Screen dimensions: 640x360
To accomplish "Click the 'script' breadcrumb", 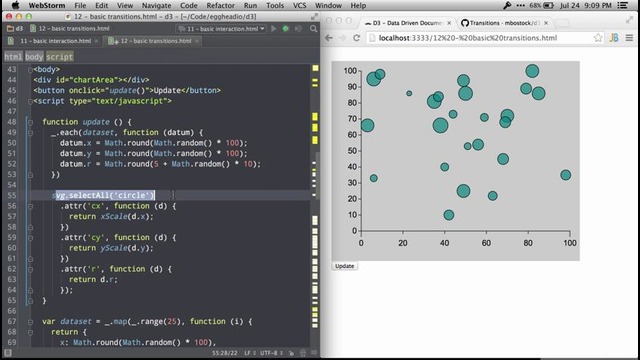I will point(60,56).
